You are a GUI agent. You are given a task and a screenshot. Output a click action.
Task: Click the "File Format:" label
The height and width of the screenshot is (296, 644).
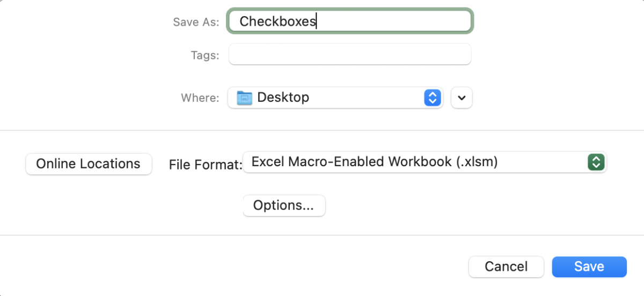click(206, 165)
